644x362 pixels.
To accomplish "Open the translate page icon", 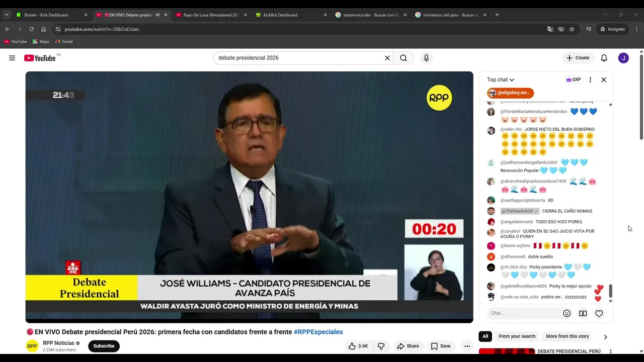I will tap(550, 29).
